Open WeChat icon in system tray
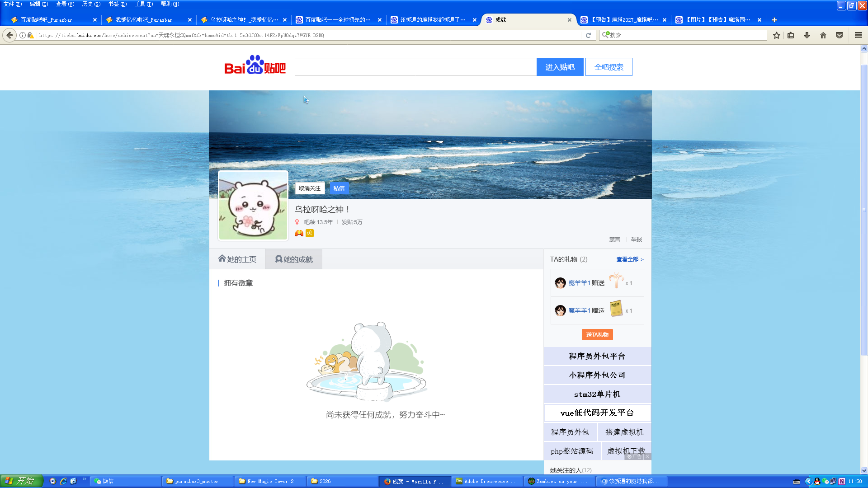Viewport: 868px width, 488px height. point(825,481)
